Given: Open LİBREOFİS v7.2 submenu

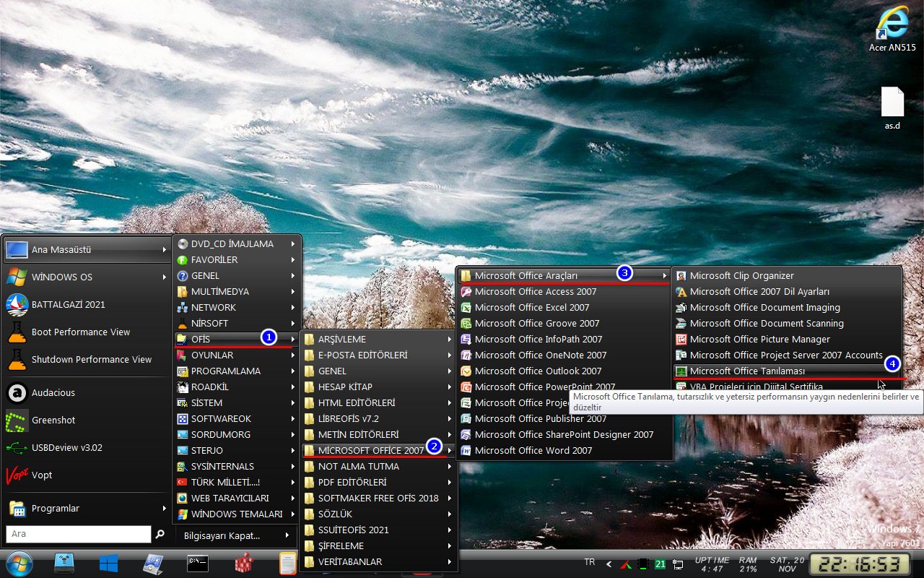Looking at the screenshot, I should (x=379, y=418).
